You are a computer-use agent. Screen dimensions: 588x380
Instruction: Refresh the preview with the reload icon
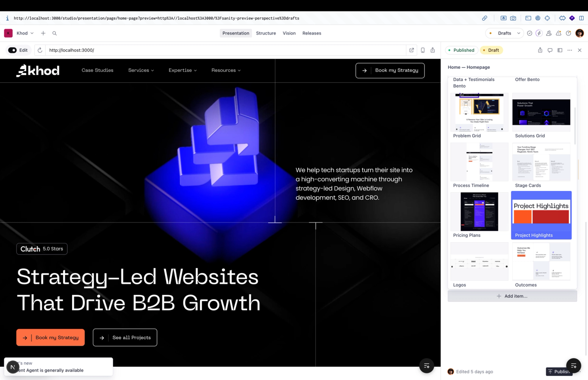40,50
